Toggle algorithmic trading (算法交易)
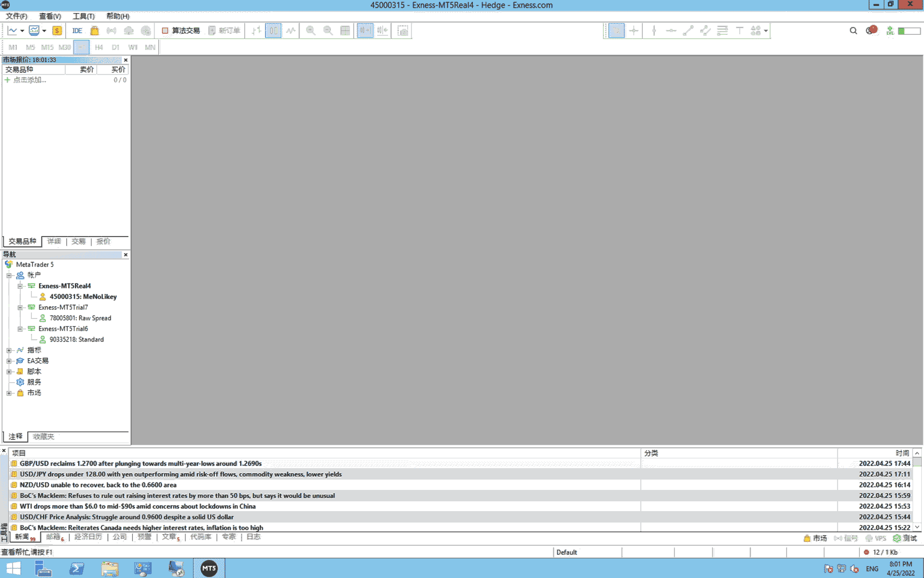The width and height of the screenshot is (924, 578). click(x=180, y=31)
